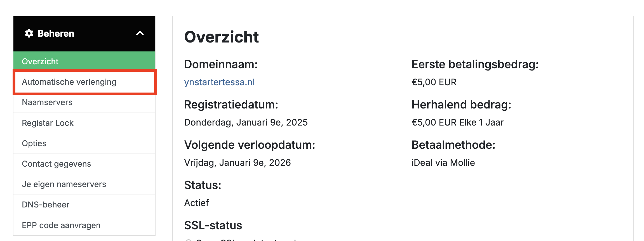Navigate to Je eigen nameservers

pos(64,184)
